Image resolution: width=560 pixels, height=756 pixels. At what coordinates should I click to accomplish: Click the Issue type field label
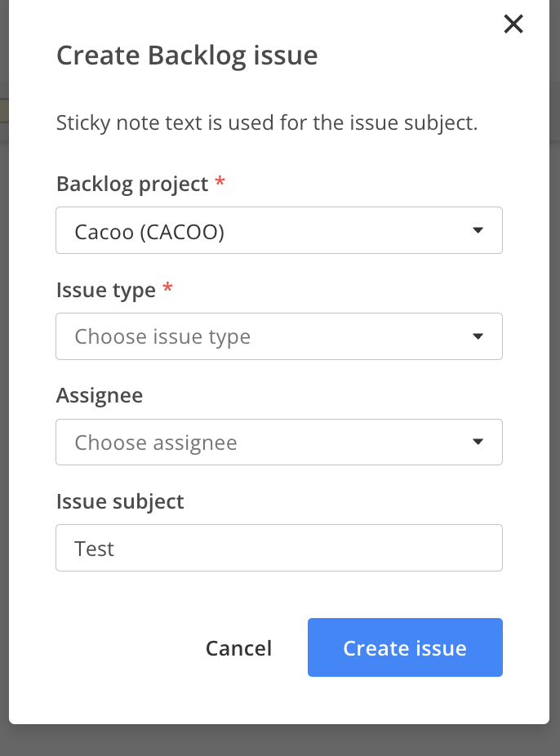tap(106, 291)
